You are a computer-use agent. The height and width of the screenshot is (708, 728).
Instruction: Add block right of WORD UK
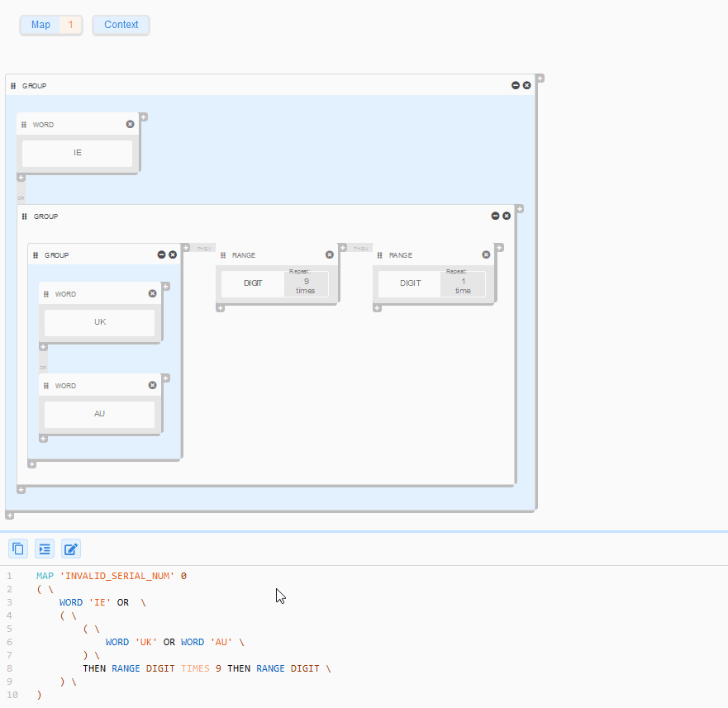pyautogui.click(x=166, y=287)
